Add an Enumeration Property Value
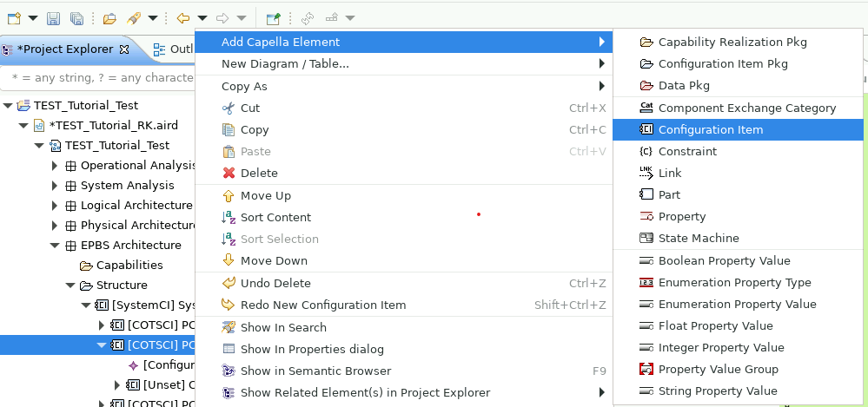 click(x=738, y=304)
